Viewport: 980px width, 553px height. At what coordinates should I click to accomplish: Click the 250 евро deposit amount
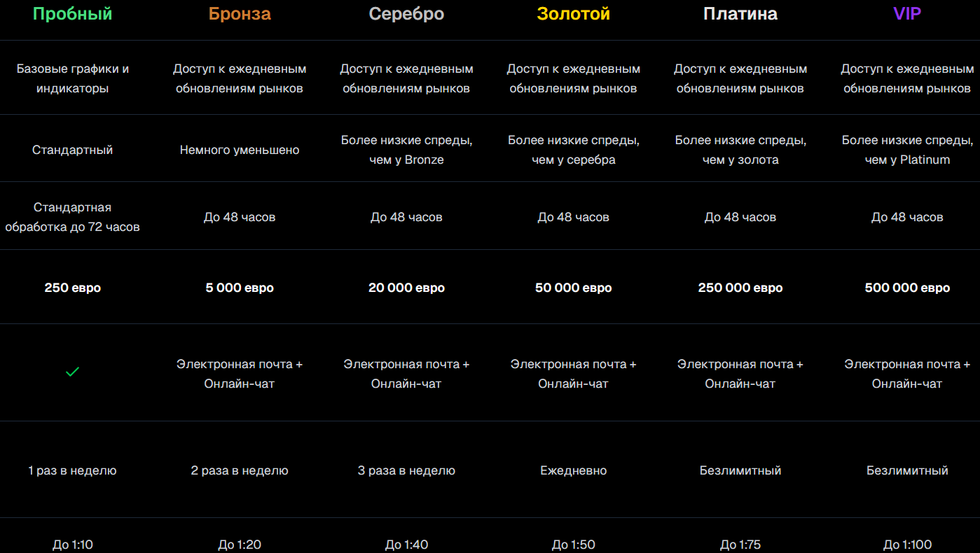(x=72, y=287)
